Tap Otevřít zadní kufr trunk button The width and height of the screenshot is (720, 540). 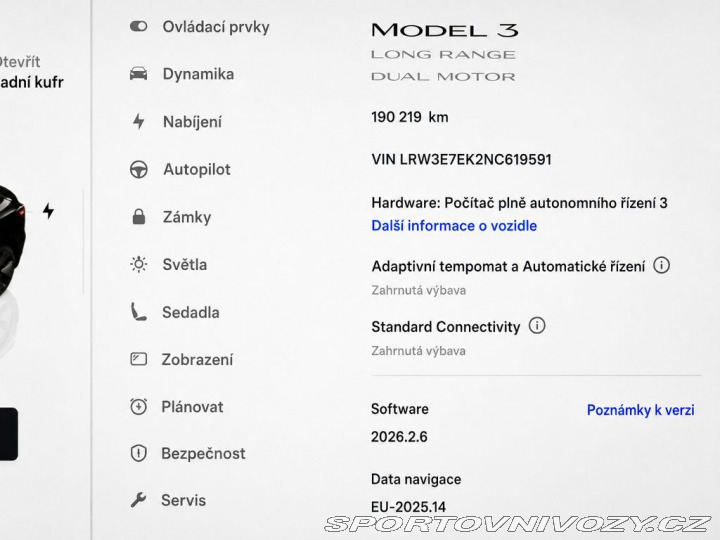click(31, 72)
